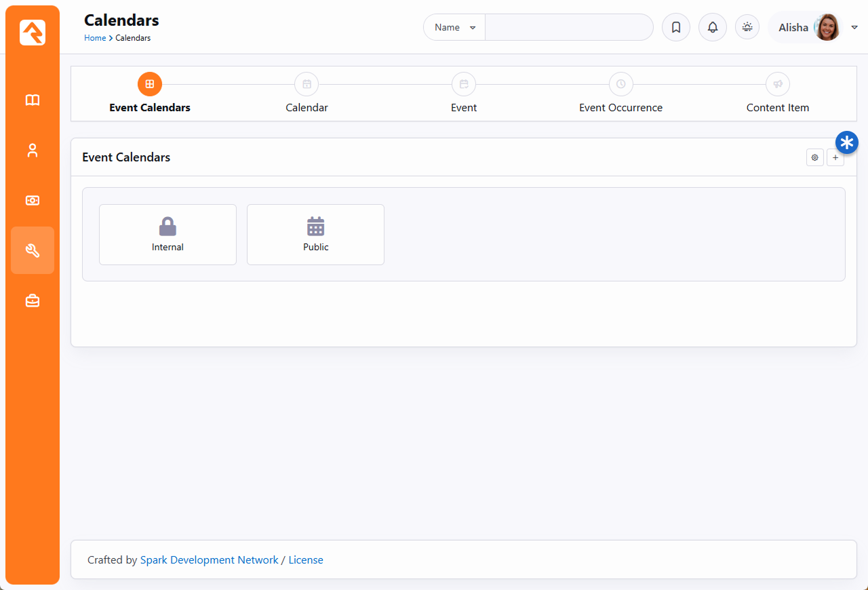Open the blue asterisk admin badge
The image size is (868, 590).
pos(846,142)
